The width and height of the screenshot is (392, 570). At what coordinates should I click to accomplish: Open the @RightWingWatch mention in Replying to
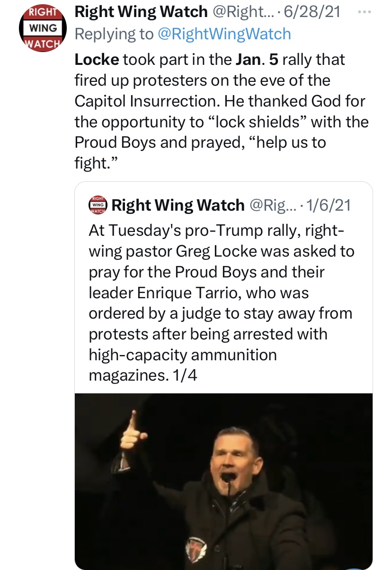coord(224,34)
